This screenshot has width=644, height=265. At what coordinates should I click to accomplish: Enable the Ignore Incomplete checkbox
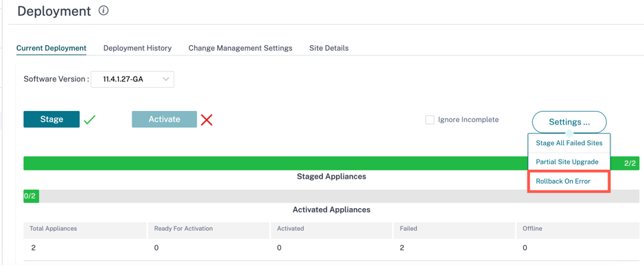coord(429,120)
